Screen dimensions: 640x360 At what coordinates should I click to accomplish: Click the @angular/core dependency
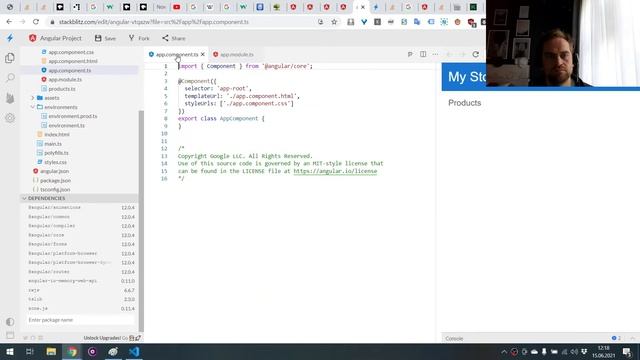click(46, 235)
